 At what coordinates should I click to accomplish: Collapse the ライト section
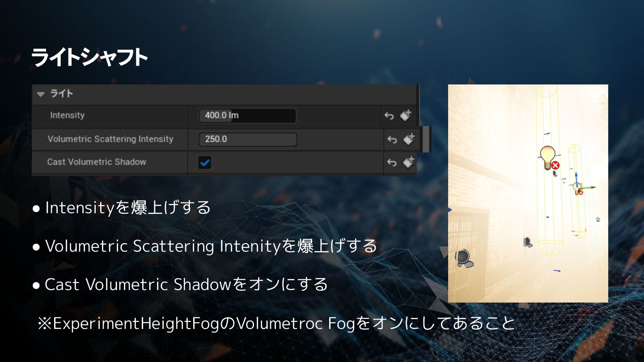pyautogui.click(x=41, y=94)
